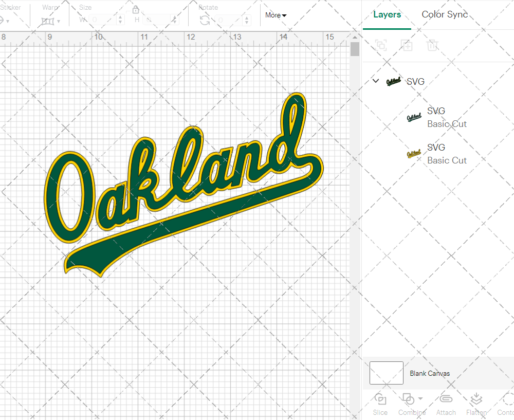The width and height of the screenshot is (514, 420).
Task: Open the More dropdown menu
Action: point(276,15)
